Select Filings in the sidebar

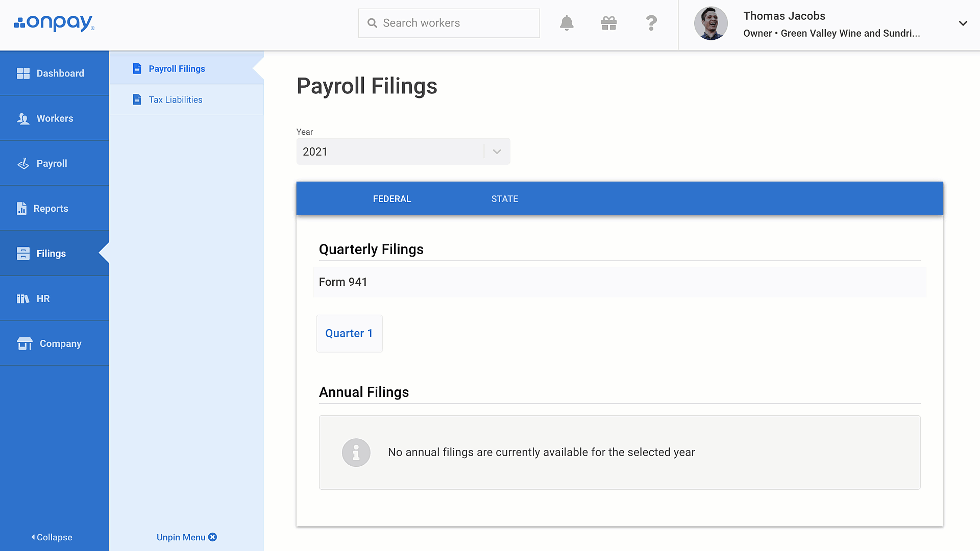coord(55,253)
